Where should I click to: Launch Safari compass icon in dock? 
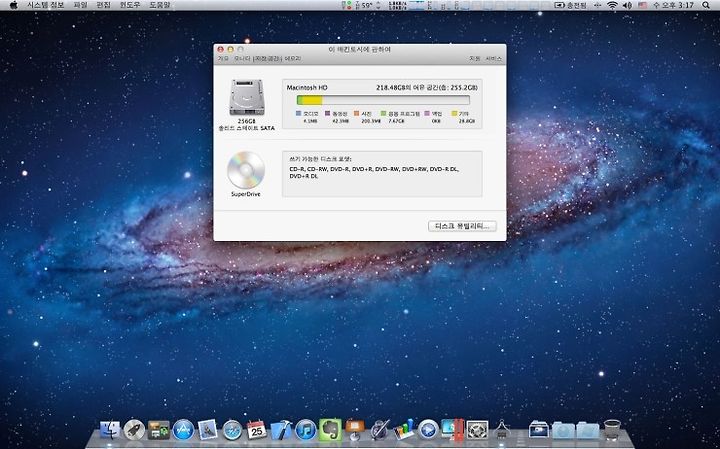click(232, 430)
